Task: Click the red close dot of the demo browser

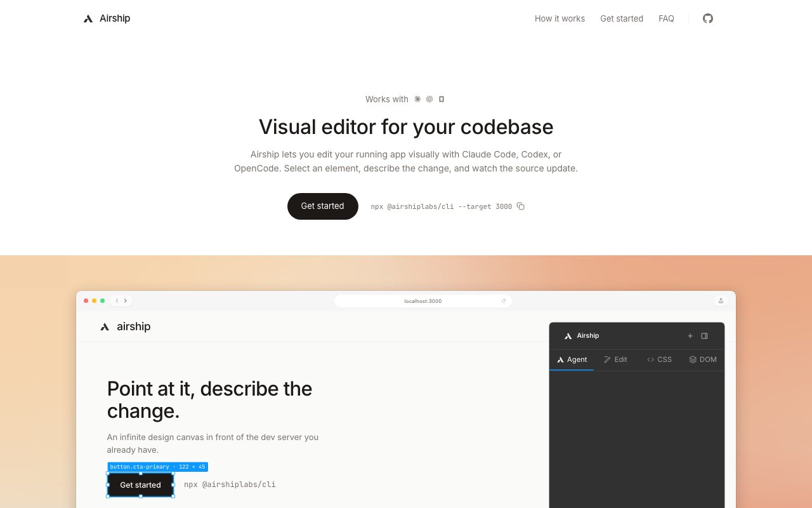Action: click(86, 301)
